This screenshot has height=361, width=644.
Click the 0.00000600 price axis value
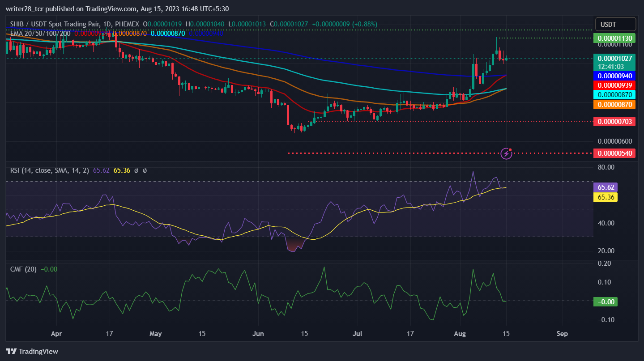(x=614, y=141)
